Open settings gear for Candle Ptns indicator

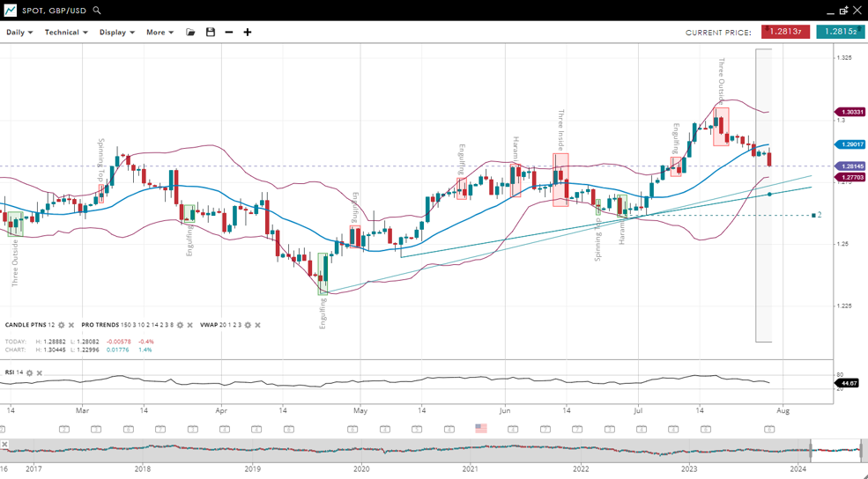click(61, 326)
